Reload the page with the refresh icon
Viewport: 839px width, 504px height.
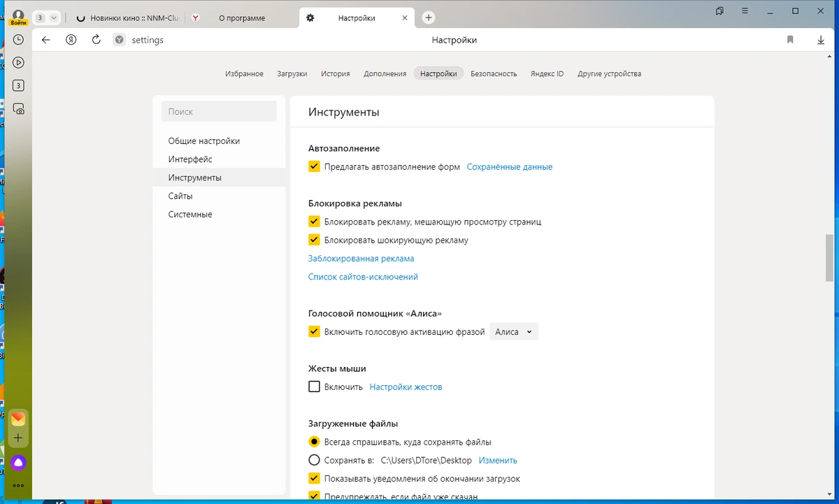96,40
